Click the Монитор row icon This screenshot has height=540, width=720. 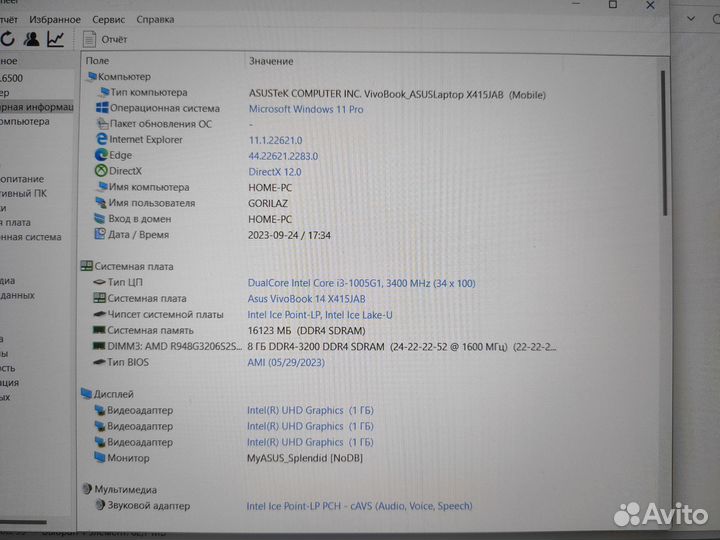click(x=100, y=458)
